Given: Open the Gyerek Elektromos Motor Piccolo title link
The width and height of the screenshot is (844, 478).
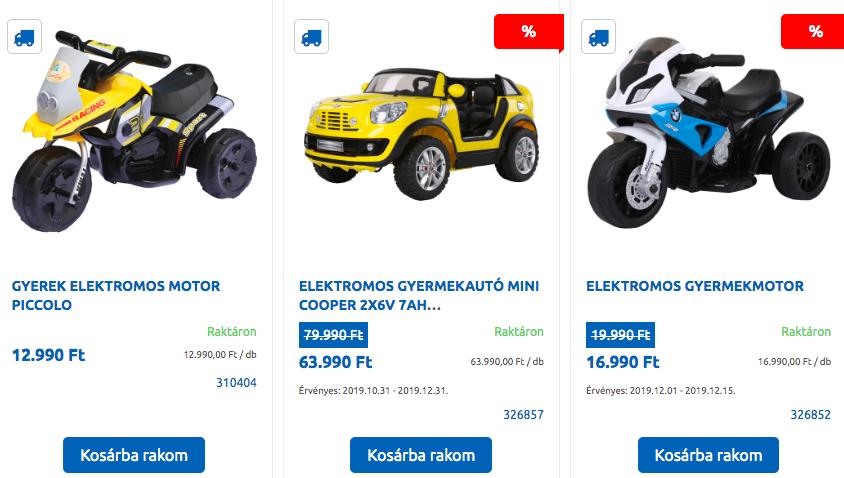Looking at the screenshot, I should click(x=116, y=296).
